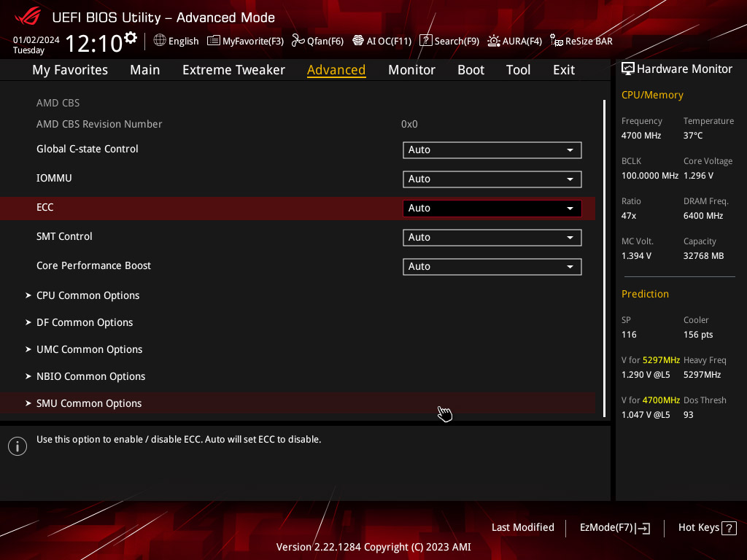Screen dimensions: 747x560
Task: Select Global C-state Control label
Action: pyautogui.click(x=88, y=149)
